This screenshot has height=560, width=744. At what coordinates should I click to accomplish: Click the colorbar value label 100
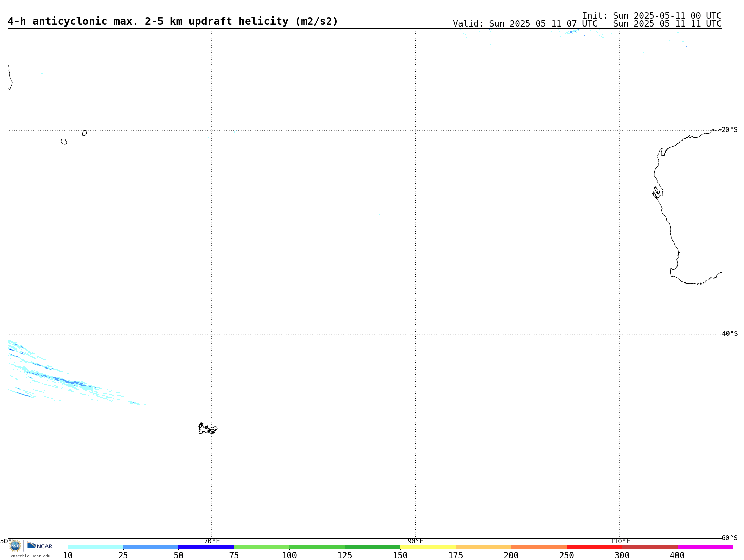point(289,556)
